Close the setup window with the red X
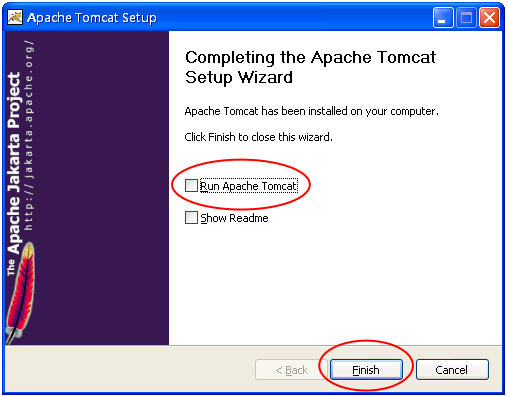The height and width of the screenshot is (397, 508). pos(489,17)
